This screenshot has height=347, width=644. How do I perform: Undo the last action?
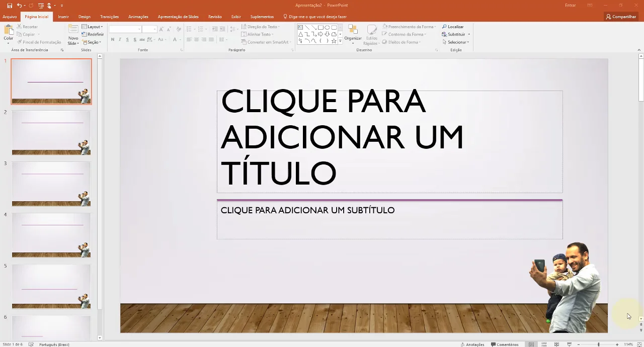click(x=19, y=6)
